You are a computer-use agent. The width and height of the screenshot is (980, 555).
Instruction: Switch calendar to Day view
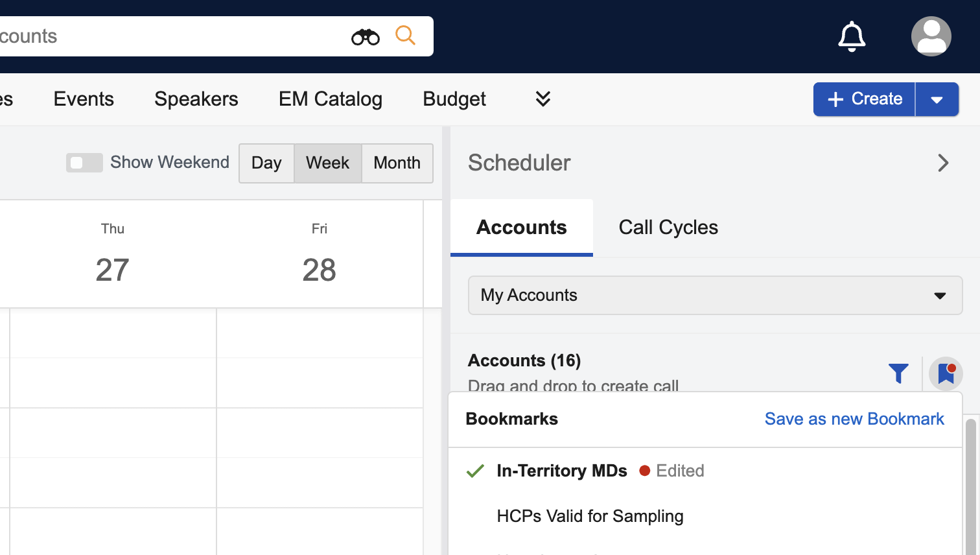pos(266,163)
